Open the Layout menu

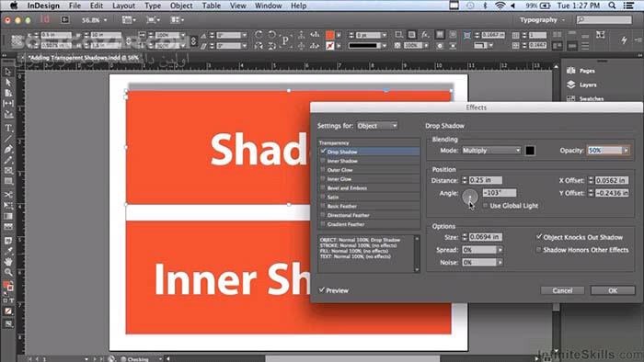point(123,6)
